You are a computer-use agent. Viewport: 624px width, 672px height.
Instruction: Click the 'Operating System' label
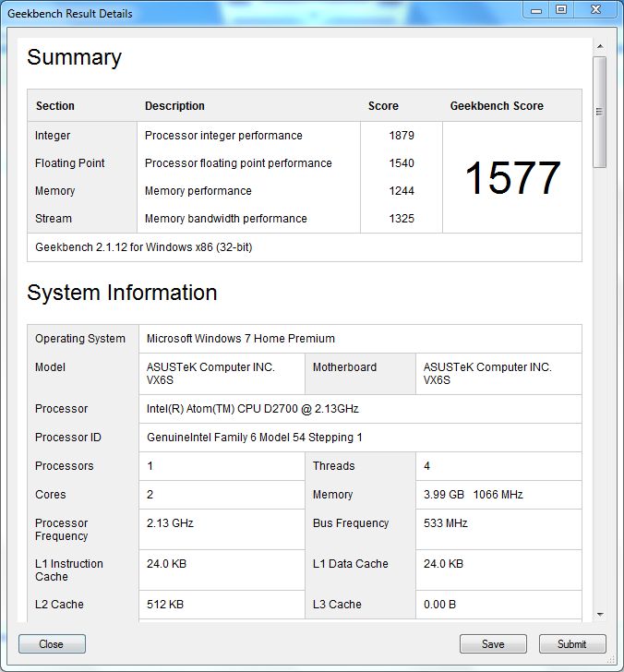tap(80, 339)
